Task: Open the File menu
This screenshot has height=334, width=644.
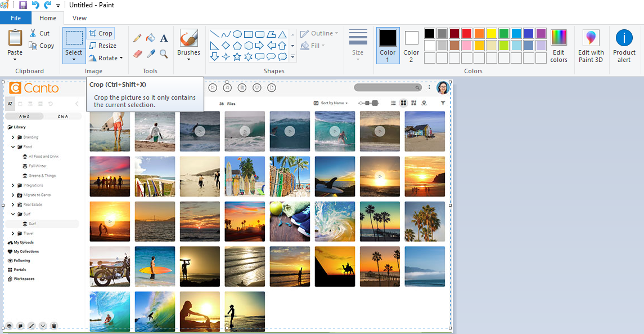Action: point(16,18)
